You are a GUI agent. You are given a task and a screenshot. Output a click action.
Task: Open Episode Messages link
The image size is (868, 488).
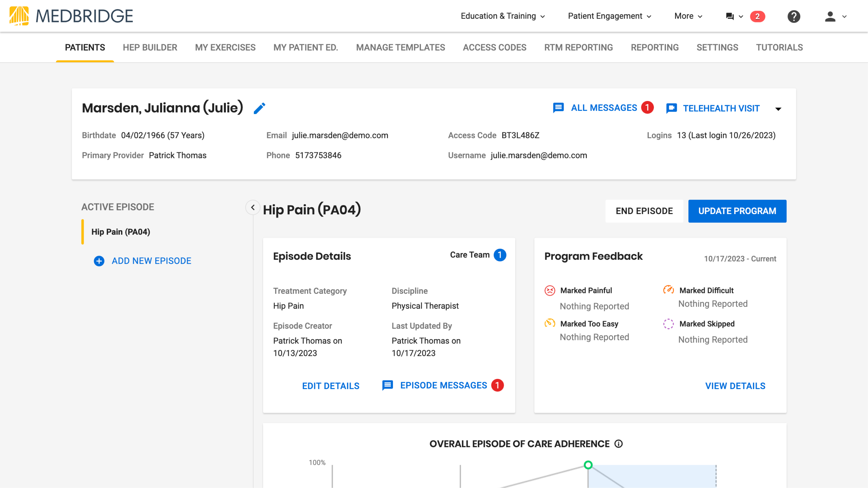point(443,385)
